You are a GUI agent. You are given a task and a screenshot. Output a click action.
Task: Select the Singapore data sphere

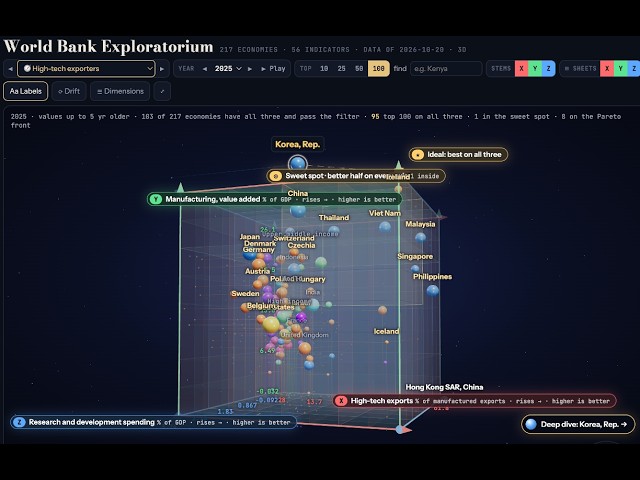415,269
